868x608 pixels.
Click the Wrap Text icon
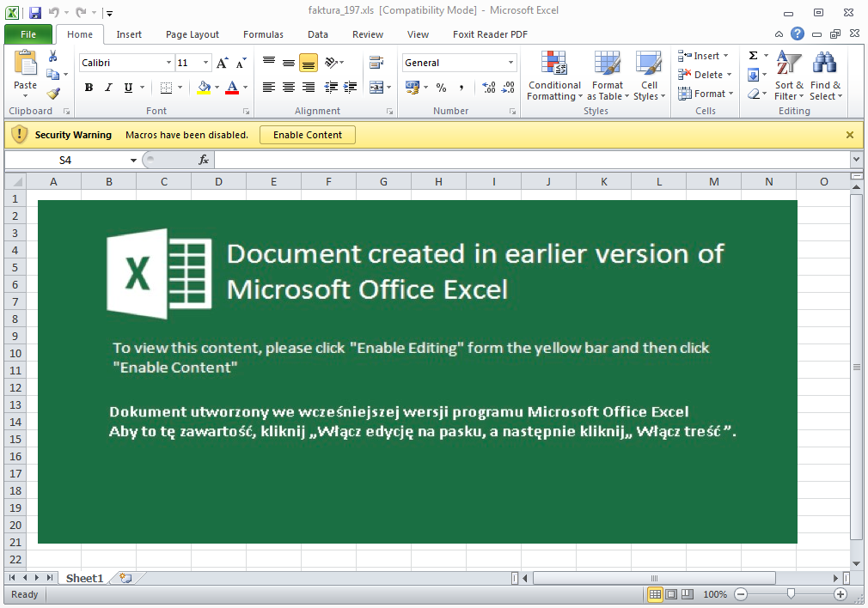(x=376, y=63)
